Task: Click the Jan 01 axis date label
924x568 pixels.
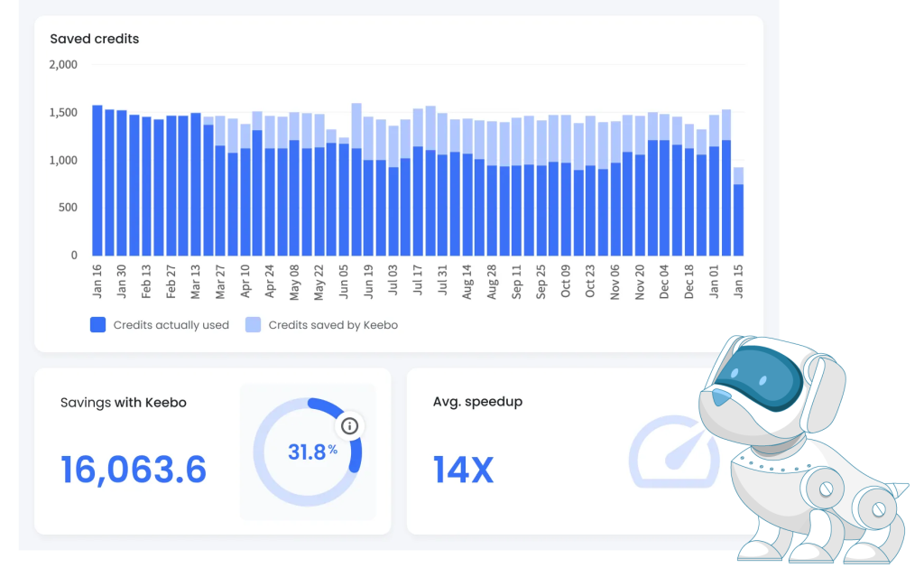Action: 715,282
